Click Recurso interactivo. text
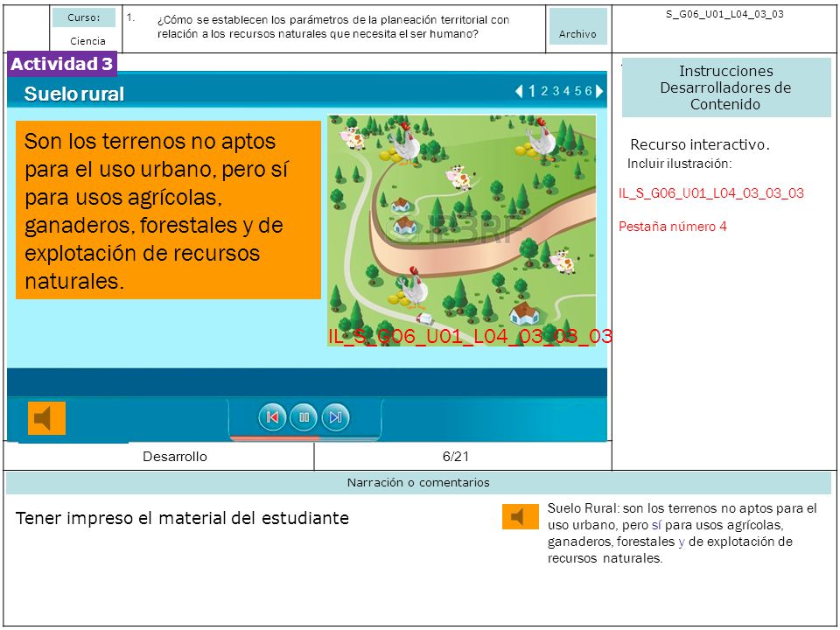The width and height of the screenshot is (840, 630). coord(700,144)
